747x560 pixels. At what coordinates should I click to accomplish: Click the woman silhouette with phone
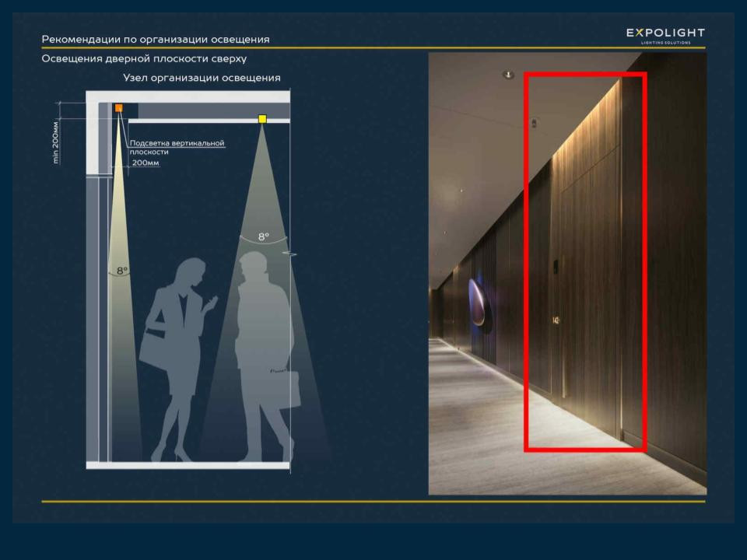(x=175, y=350)
